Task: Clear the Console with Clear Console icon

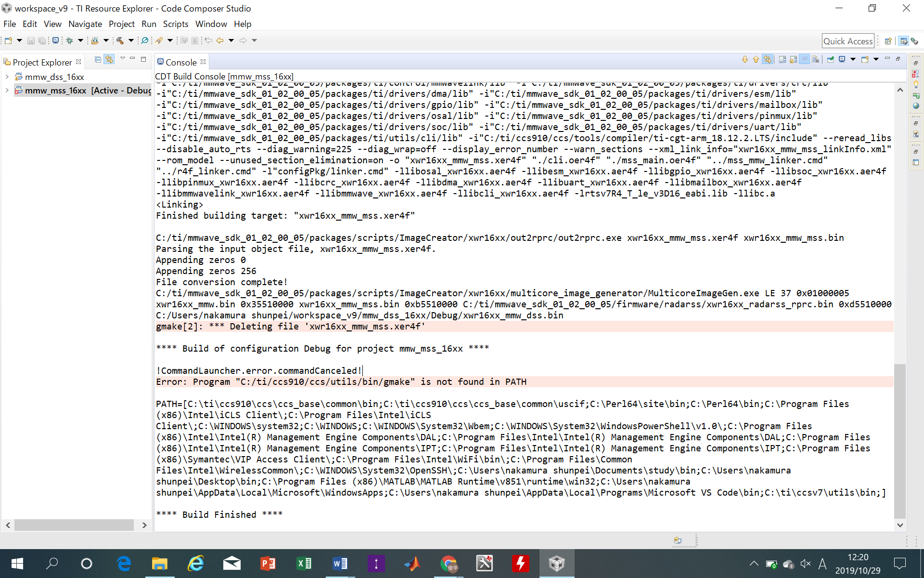Action: (815, 59)
